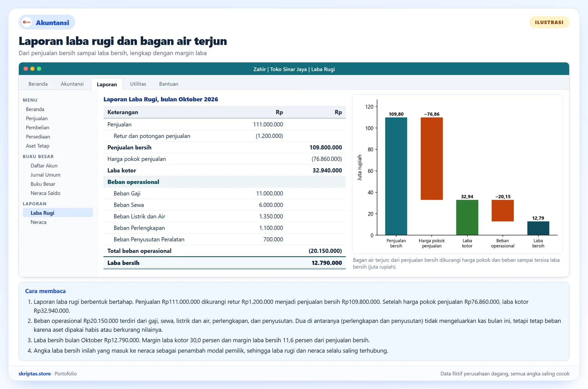The width and height of the screenshot is (588, 389).
Task: Click the green Laba kotor bar
Action: (x=467, y=217)
